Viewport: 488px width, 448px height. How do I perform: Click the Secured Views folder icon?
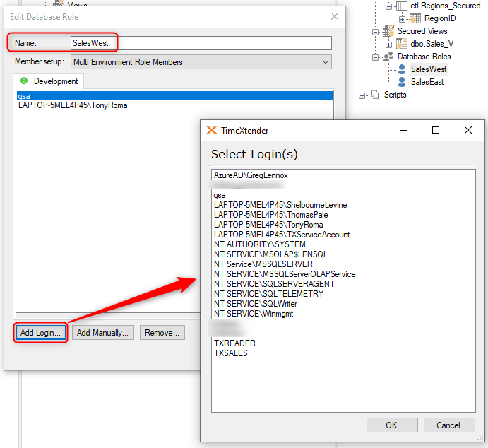pyautogui.click(x=388, y=31)
